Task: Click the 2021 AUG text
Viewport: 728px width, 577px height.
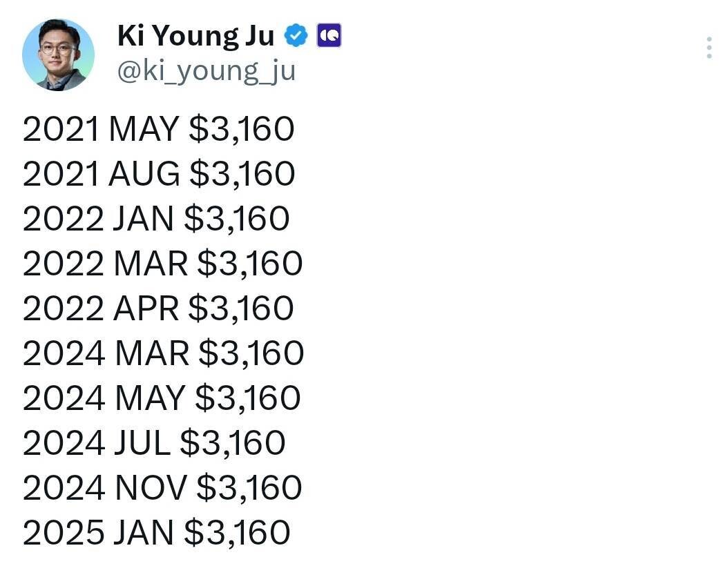Action: click(x=101, y=175)
